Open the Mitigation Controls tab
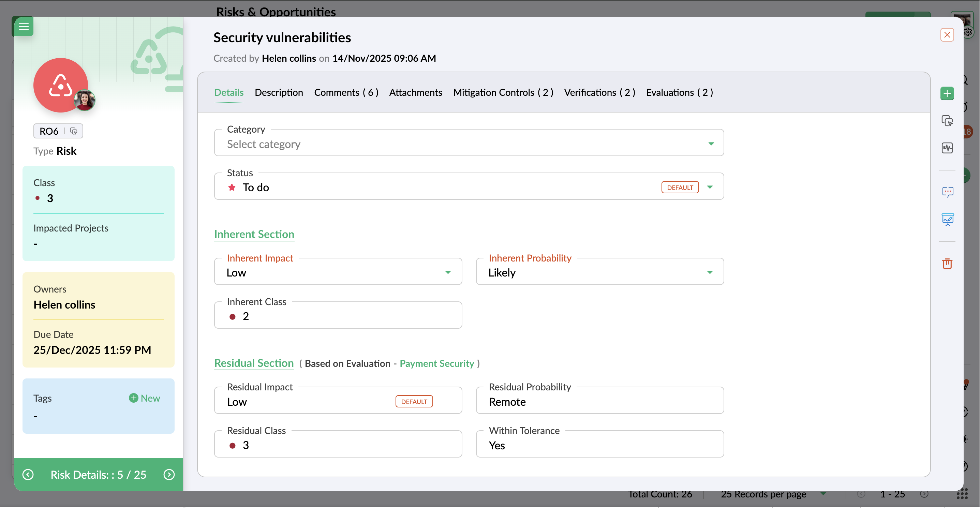Image resolution: width=980 pixels, height=508 pixels. [503, 92]
